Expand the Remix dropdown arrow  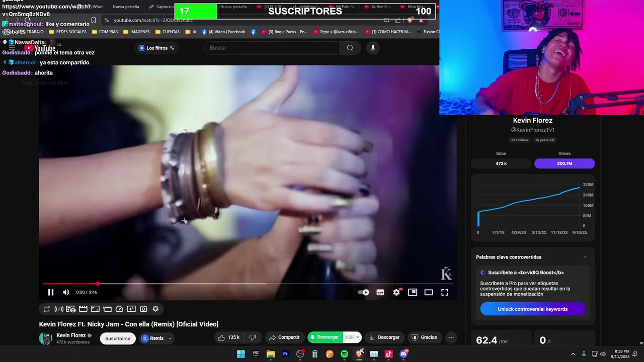point(170,338)
